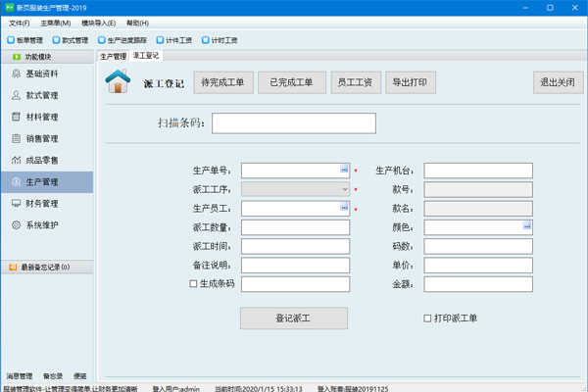Open 板单管理 toolbar shortcut

[x=25, y=40]
